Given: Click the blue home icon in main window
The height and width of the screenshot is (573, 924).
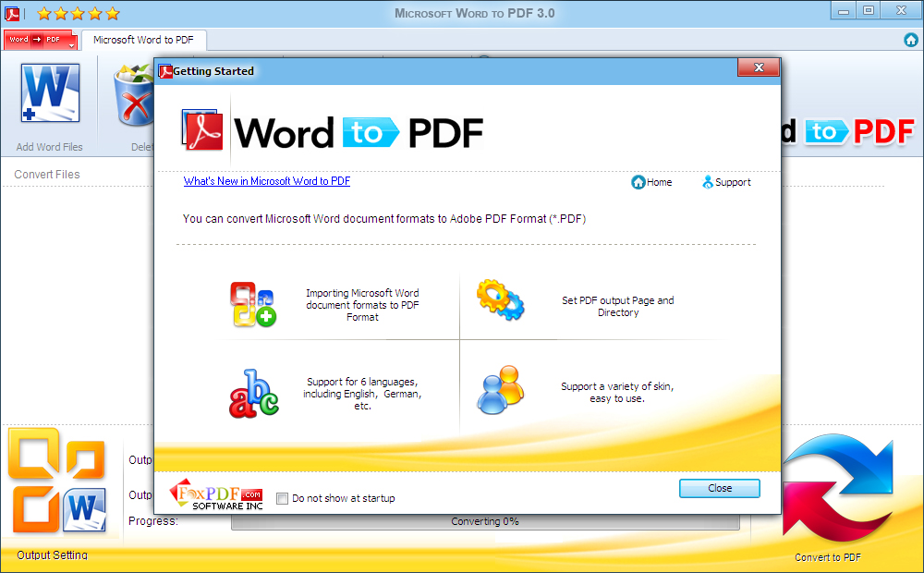Looking at the screenshot, I should pyautogui.click(x=910, y=40).
